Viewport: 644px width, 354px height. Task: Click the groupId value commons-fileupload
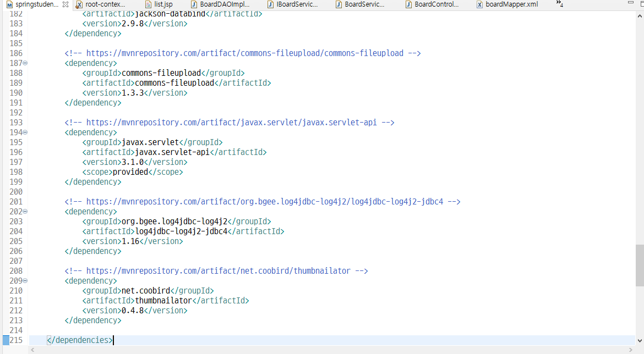(161, 73)
